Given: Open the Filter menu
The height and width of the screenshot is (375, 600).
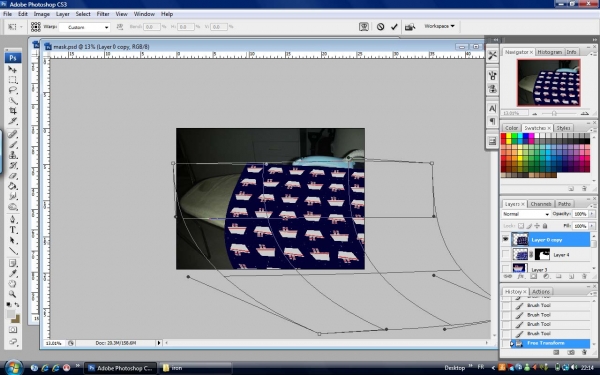Looking at the screenshot, I should 103,14.
